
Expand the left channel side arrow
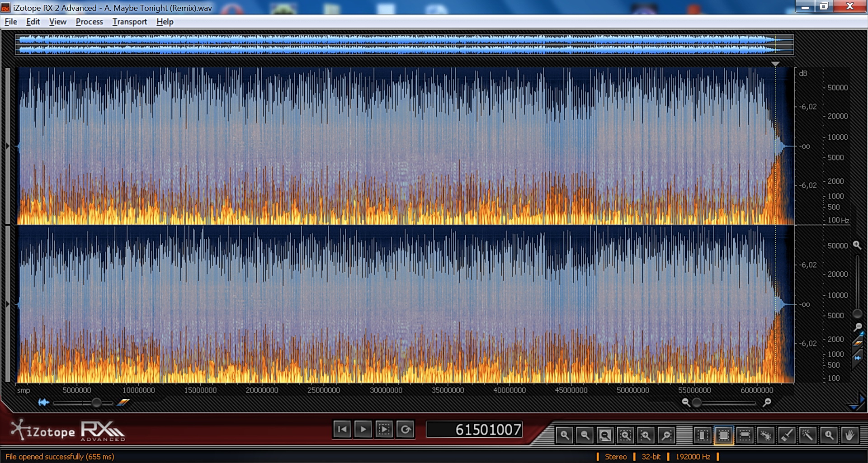coord(8,146)
